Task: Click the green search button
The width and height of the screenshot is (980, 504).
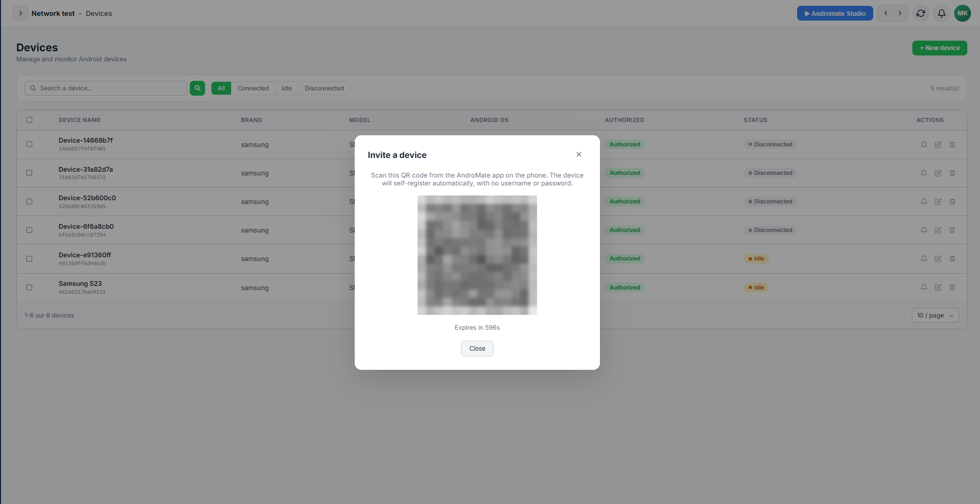Action: (198, 88)
